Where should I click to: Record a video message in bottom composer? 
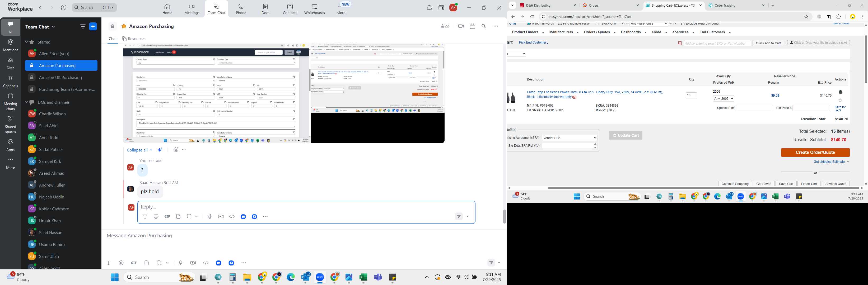193,263
